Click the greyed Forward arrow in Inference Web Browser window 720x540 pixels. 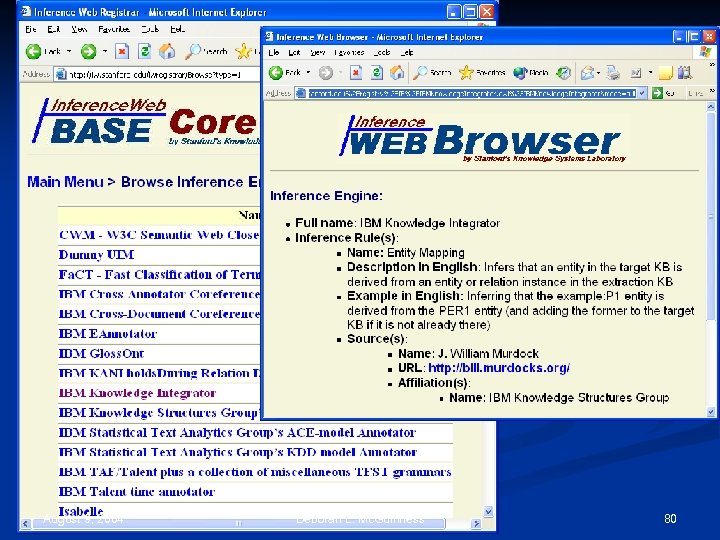point(326,73)
